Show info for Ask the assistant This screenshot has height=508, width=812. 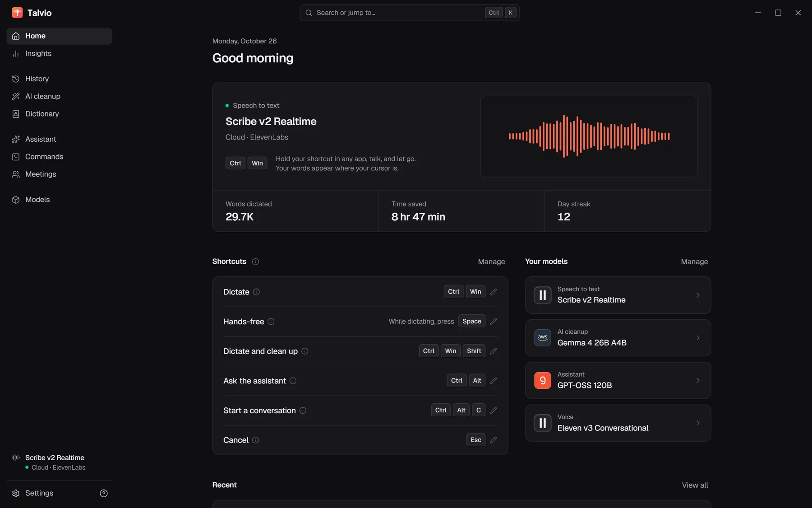click(x=293, y=381)
